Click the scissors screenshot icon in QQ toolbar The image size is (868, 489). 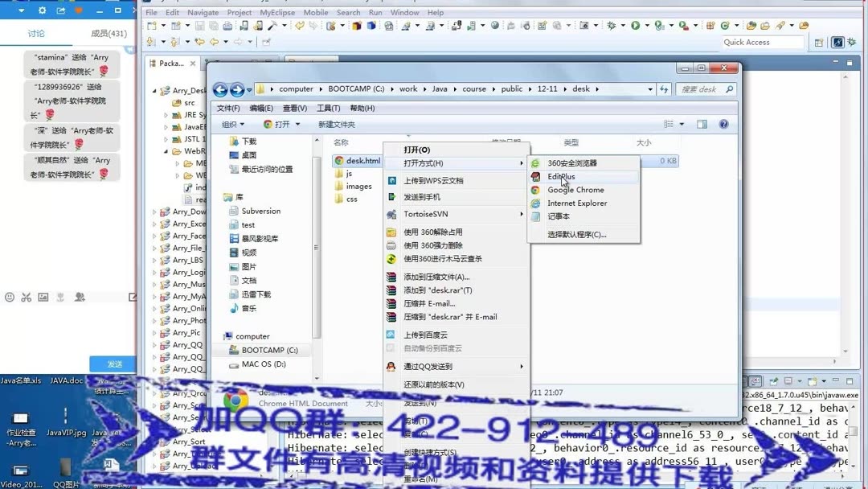click(x=27, y=297)
